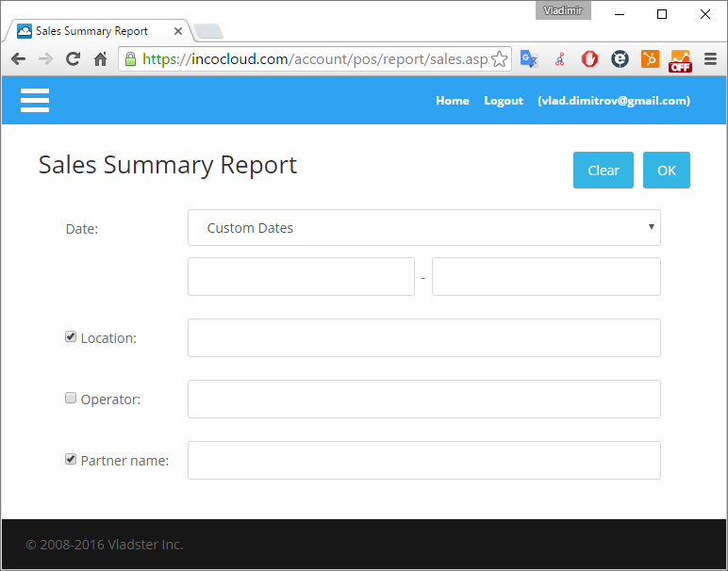
Task: Click the OK button
Action: [667, 171]
